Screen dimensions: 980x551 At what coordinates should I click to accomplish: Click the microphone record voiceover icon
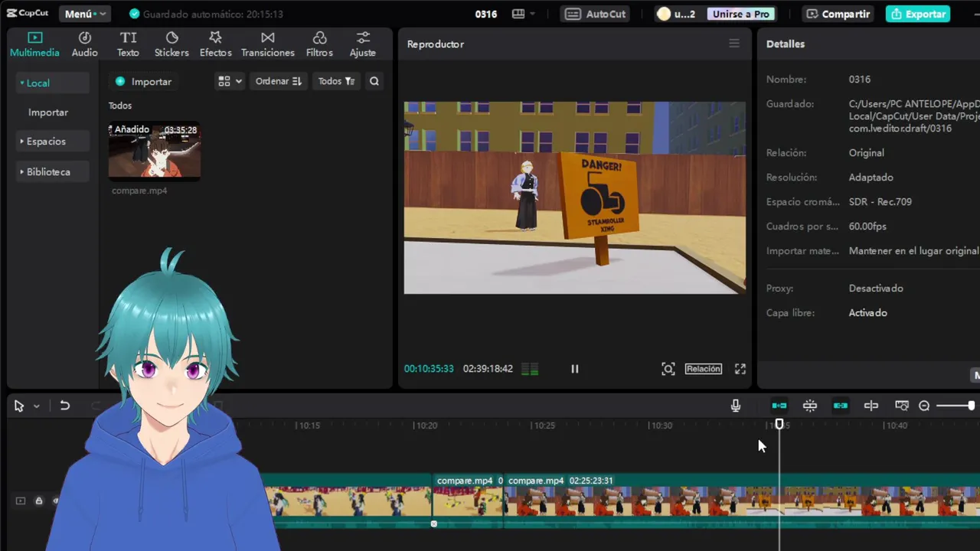[736, 406]
